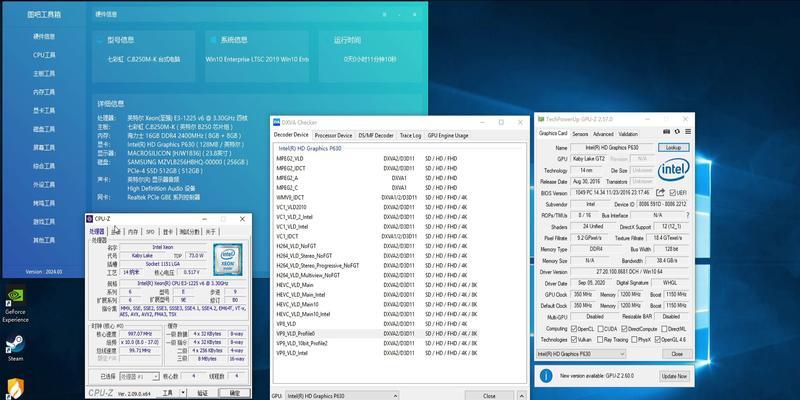Switch to Advanced tab in GPU-Z

[603, 134]
